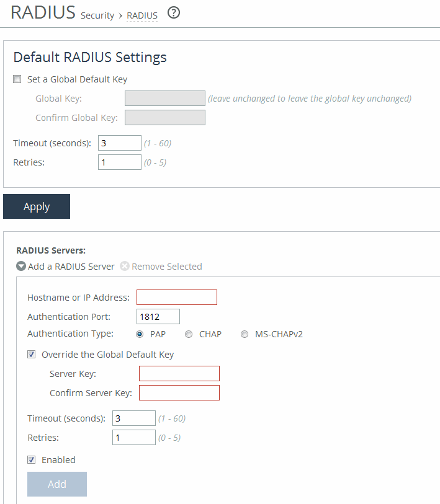The image size is (440, 504).
Task: Select PAP authentication type
Action: pos(140,334)
